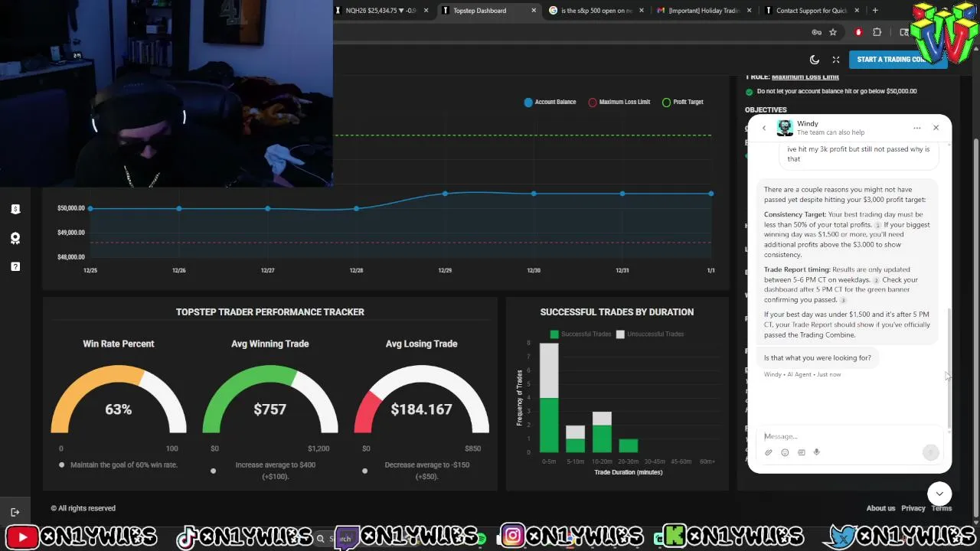The image size is (980, 551).
Task: Open the emoji picker in the chat
Action: coord(785,452)
